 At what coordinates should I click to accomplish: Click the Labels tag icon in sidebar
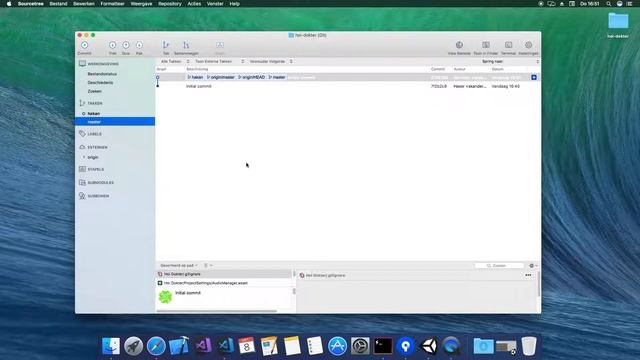click(x=82, y=134)
